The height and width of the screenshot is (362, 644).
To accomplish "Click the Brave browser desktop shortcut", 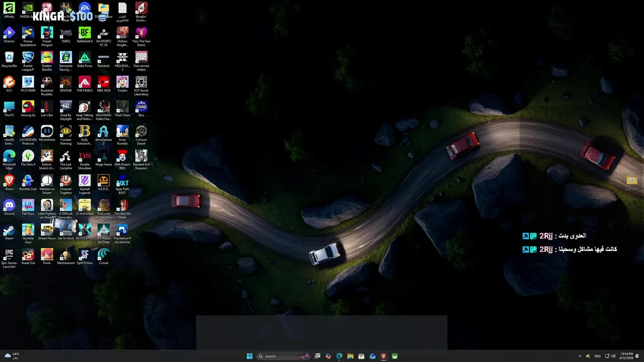I will click(9, 183).
